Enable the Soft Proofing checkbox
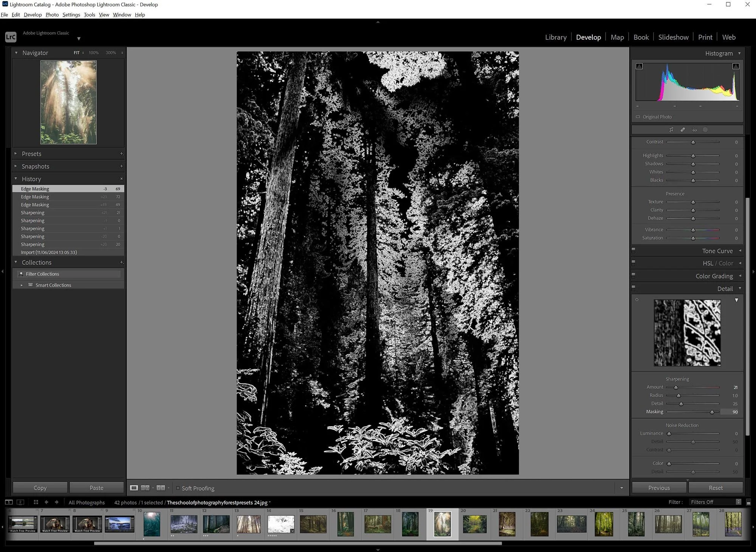Screen dimensions: 756x552 pyautogui.click(x=178, y=488)
